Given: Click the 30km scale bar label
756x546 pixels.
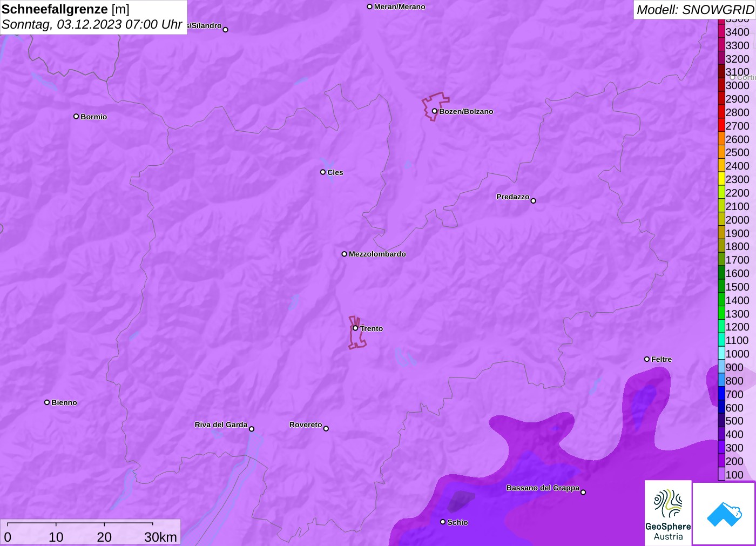Looking at the screenshot, I should [x=160, y=537].
